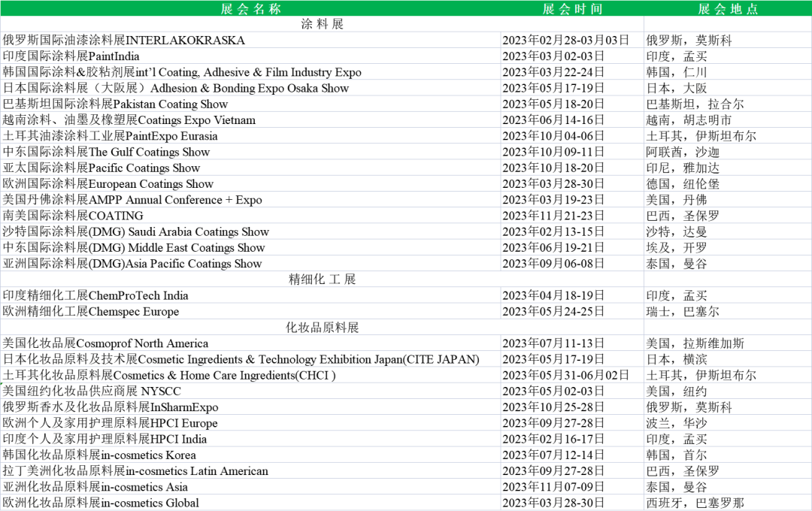Click the Middle East Coatings Show cell
This screenshot has width=812, height=511.
tap(250, 247)
